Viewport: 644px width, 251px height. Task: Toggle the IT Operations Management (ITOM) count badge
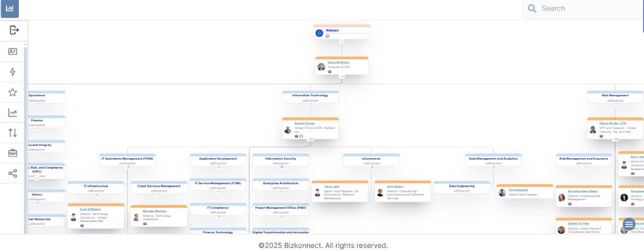point(128,167)
